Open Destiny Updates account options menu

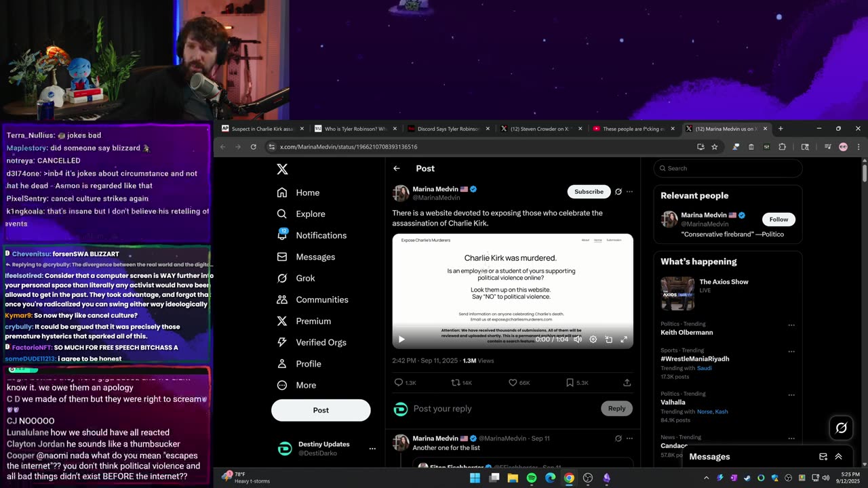372,449
